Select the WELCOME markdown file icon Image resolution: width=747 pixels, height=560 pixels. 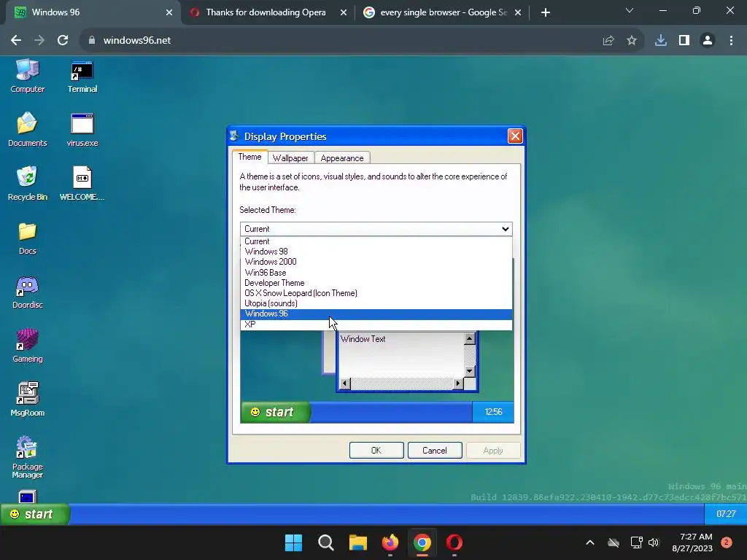[82, 183]
